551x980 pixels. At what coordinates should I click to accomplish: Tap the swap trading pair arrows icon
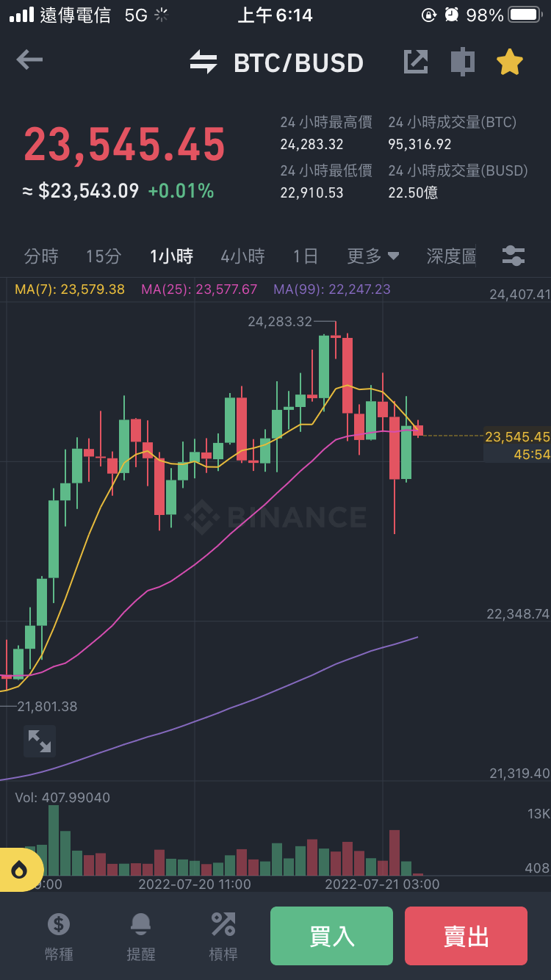click(x=204, y=62)
